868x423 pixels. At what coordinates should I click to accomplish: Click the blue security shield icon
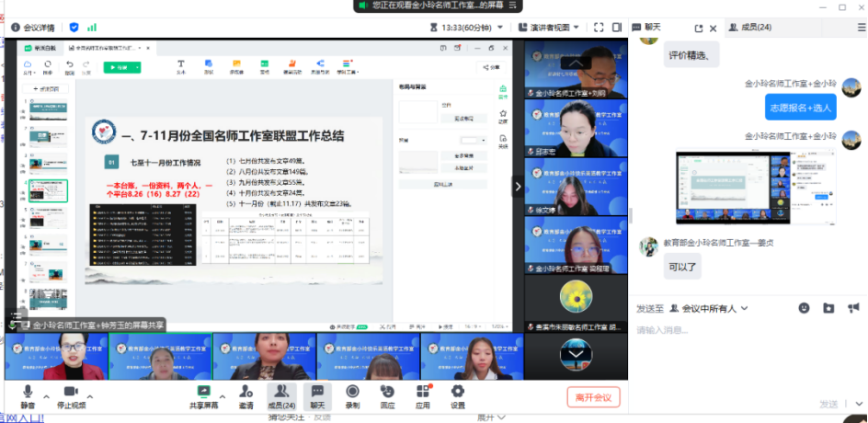[74, 28]
